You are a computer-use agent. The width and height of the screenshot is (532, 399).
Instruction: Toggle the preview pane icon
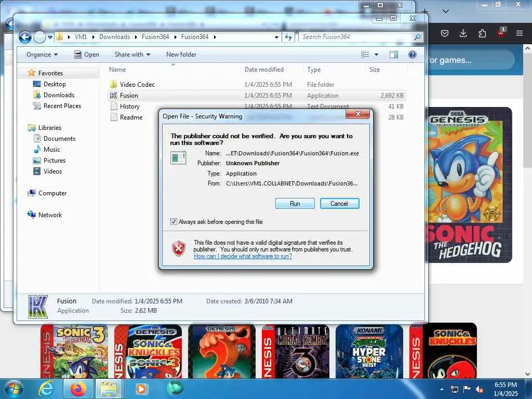394,54
